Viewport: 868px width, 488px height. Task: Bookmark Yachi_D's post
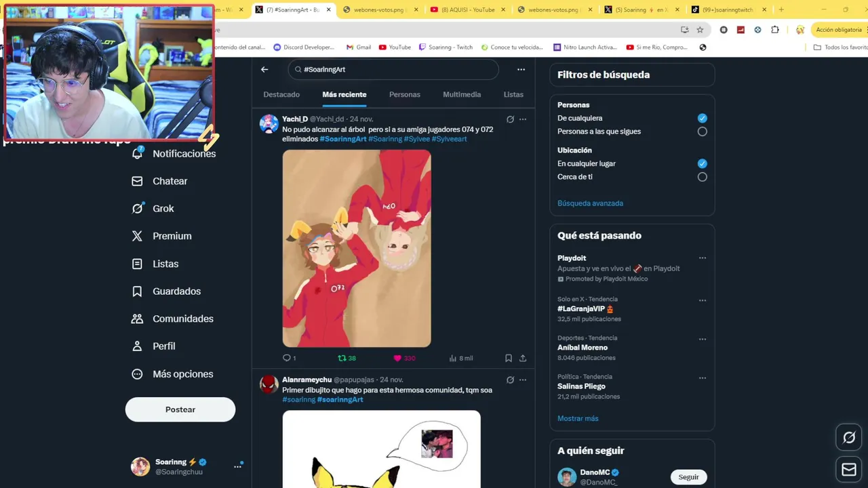pos(508,358)
